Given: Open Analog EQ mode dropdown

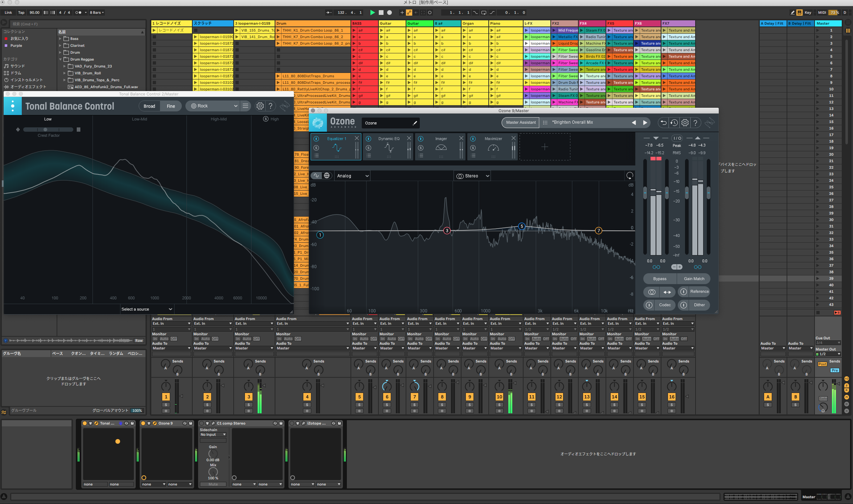Looking at the screenshot, I should tap(352, 176).
